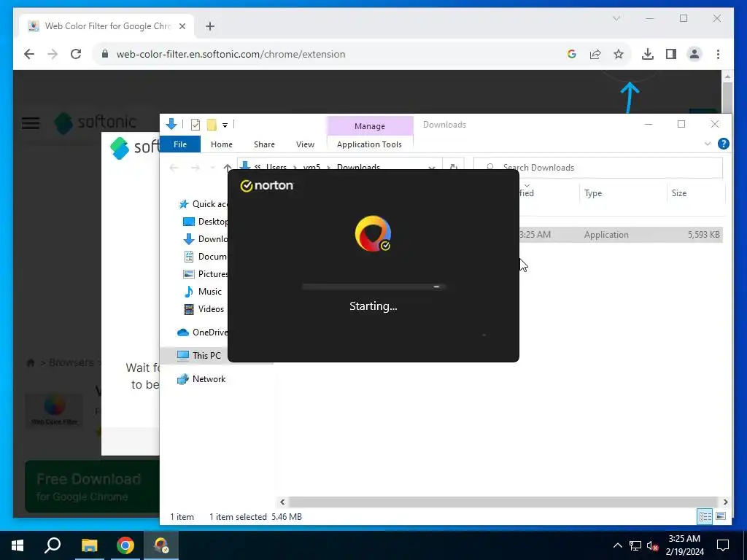Customize Quick Access Toolbar dropdown
The width and height of the screenshot is (747, 560).
click(x=225, y=125)
